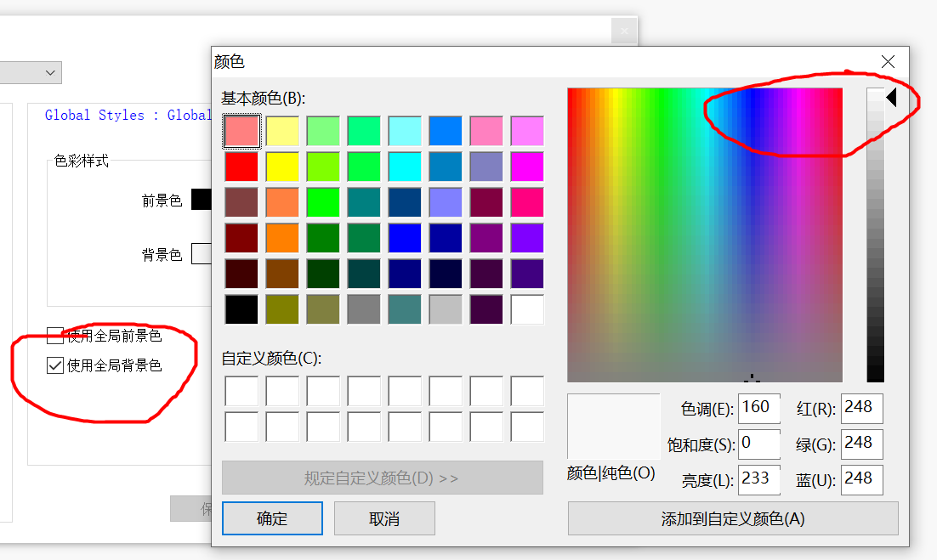Click inside the color spectrum field
The image size is (937, 560).
click(x=705, y=235)
